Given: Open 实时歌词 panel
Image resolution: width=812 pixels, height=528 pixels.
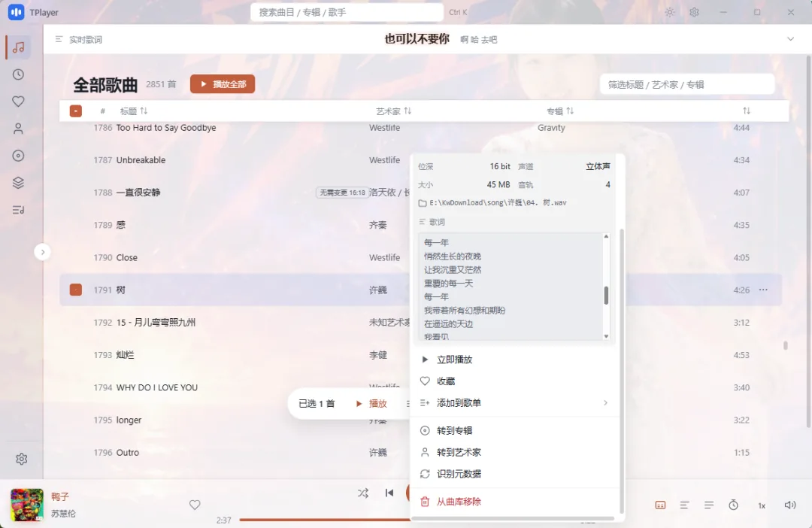Looking at the screenshot, I should (79, 39).
